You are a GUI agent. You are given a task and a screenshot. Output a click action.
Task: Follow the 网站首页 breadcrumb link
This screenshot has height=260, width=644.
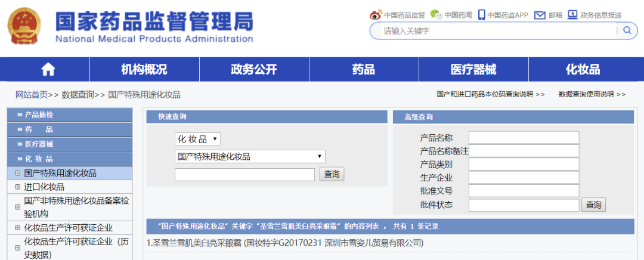pyautogui.click(x=32, y=95)
